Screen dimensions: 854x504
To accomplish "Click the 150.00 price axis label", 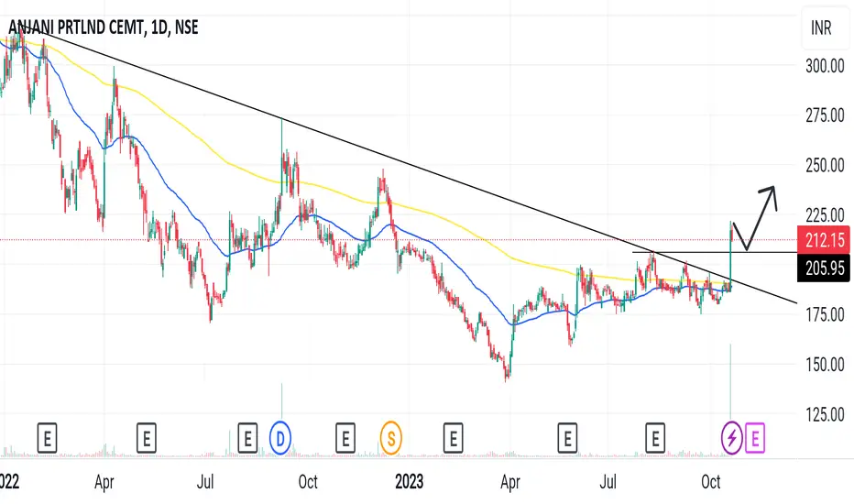I will point(825,364).
